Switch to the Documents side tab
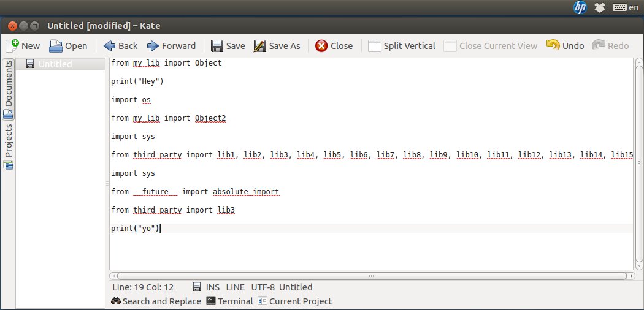The image size is (644, 310). tap(8, 89)
